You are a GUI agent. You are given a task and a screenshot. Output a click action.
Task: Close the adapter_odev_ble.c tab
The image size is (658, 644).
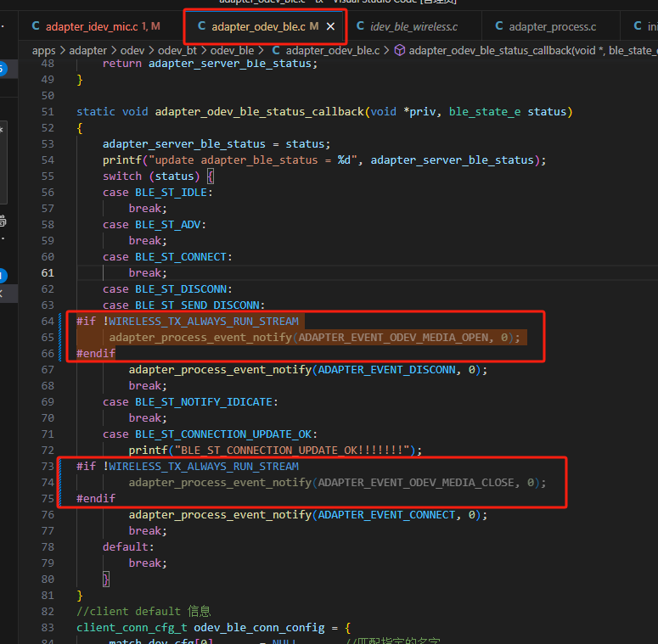[x=330, y=26]
